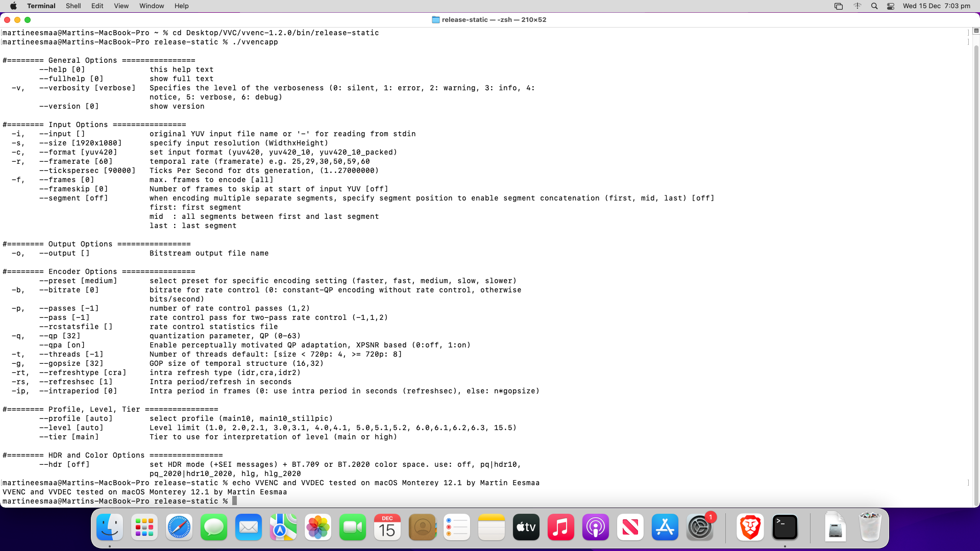This screenshot has height=551, width=980.
Task: Click the 'Profile, Level, Tier' header
Action: [x=110, y=410]
